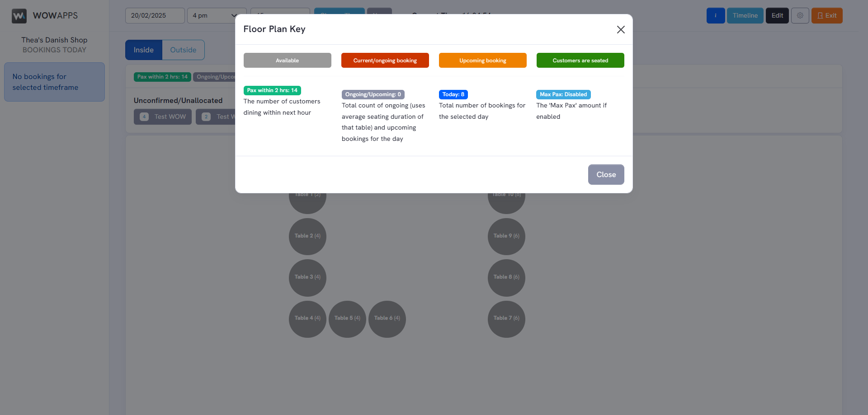
Task: Close the Floor Plan Key with the X icon
Action: point(621,29)
